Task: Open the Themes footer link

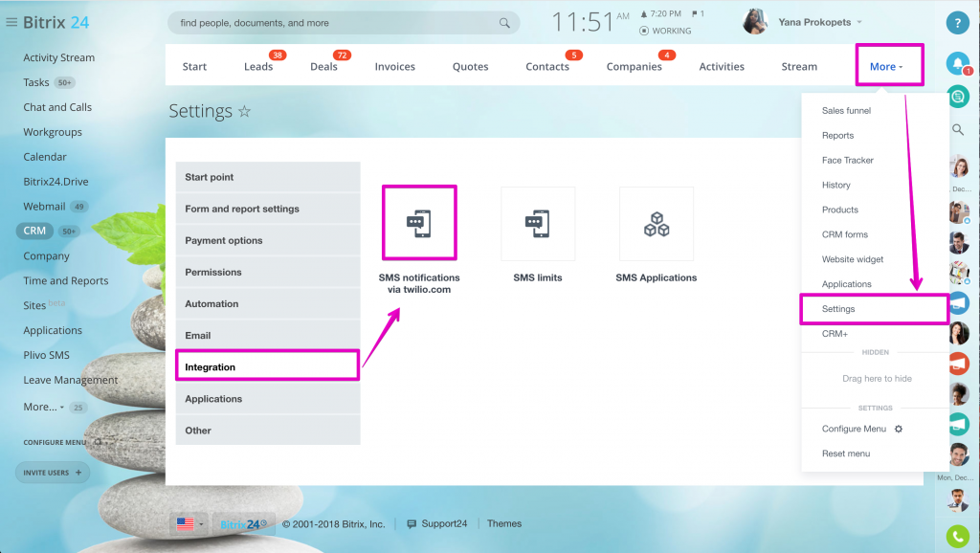Action: [x=504, y=523]
